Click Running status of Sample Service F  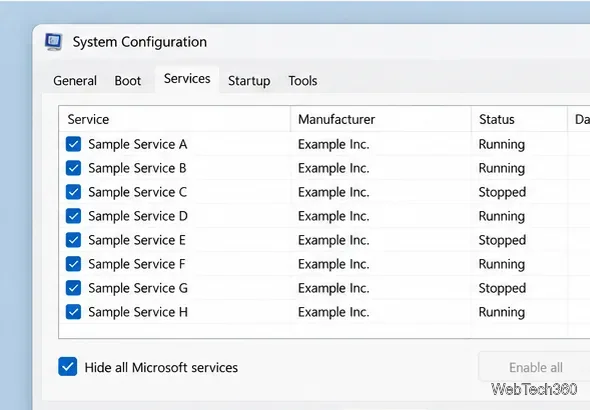pyautogui.click(x=502, y=264)
